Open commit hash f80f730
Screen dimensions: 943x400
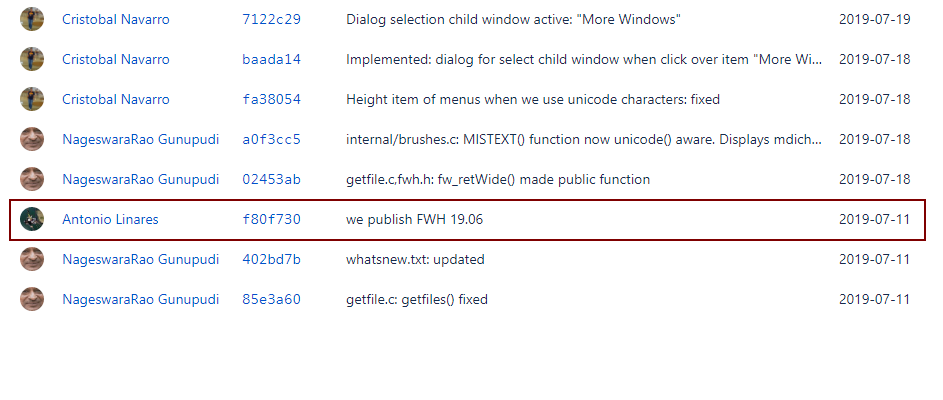point(271,219)
